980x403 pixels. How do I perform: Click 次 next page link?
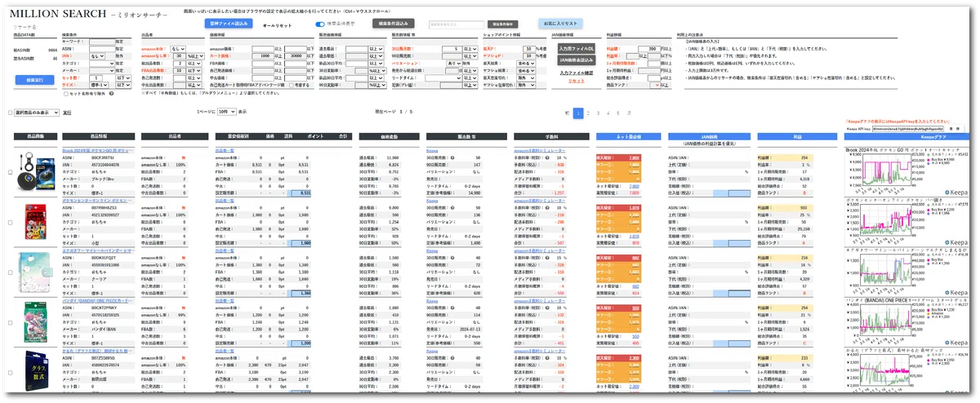(x=629, y=113)
